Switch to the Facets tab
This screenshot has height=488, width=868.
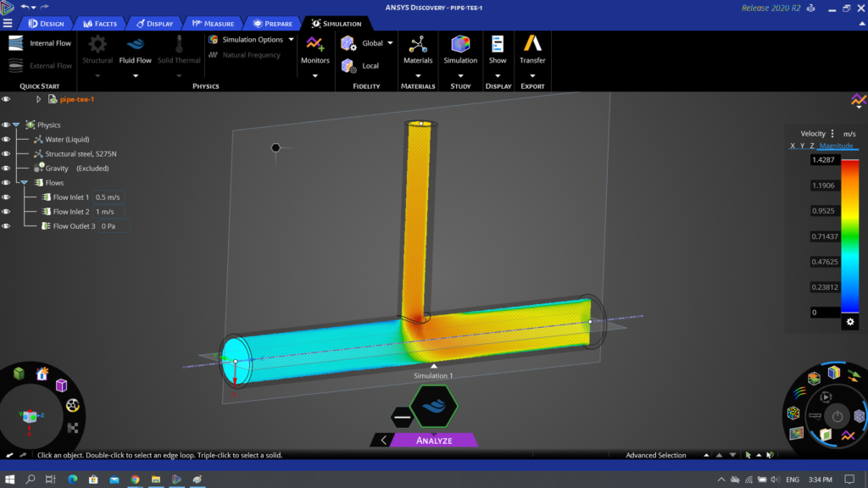(100, 24)
